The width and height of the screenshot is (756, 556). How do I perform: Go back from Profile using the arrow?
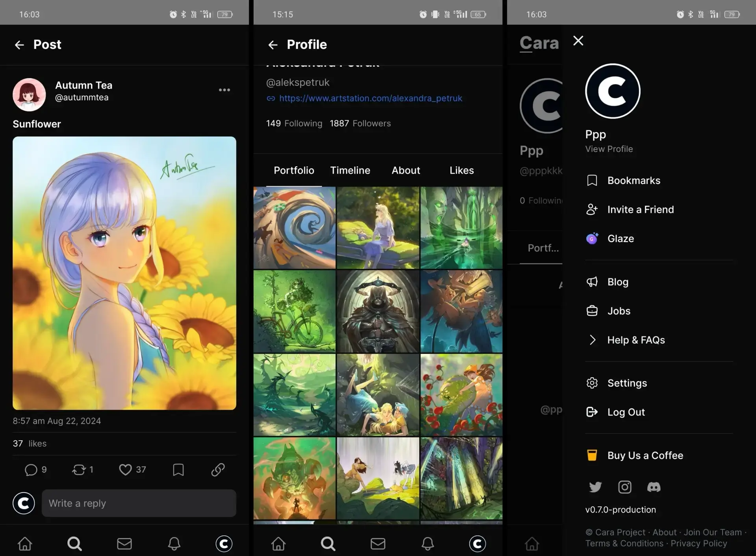pyautogui.click(x=273, y=45)
